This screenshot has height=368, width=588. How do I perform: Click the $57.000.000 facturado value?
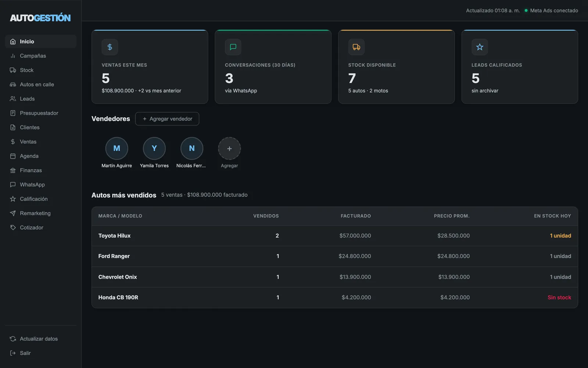[x=355, y=236]
